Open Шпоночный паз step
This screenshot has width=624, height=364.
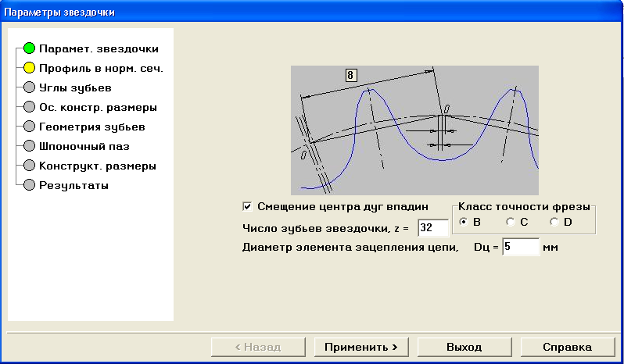pyautogui.click(x=84, y=146)
